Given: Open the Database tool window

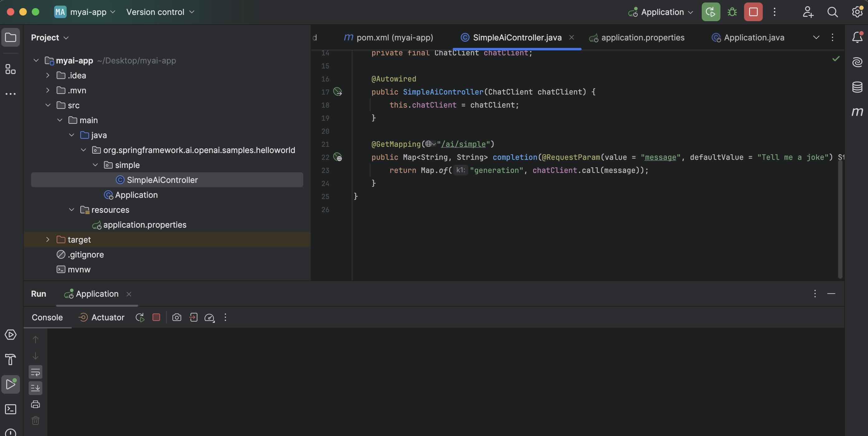Looking at the screenshot, I should tap(857, 87).
